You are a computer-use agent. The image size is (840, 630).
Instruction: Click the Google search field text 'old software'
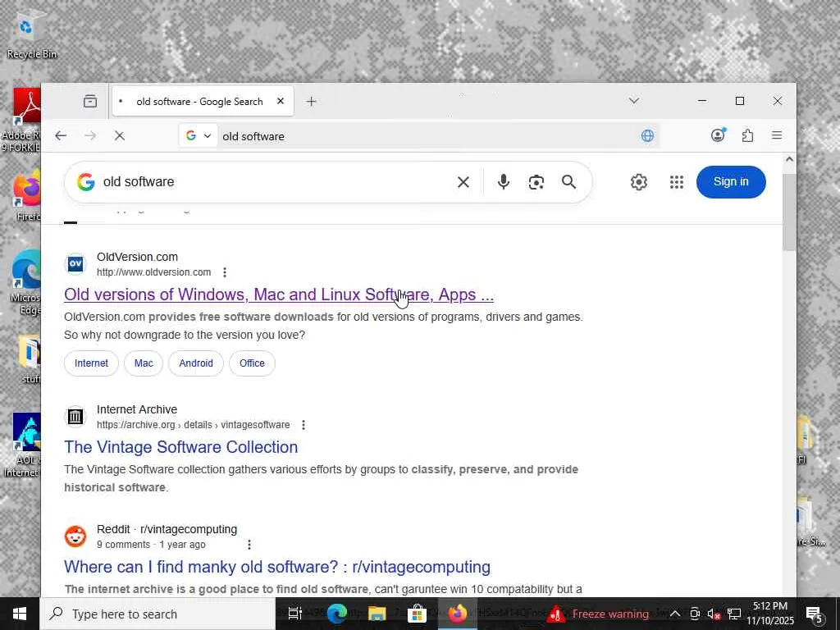point(139,182)
